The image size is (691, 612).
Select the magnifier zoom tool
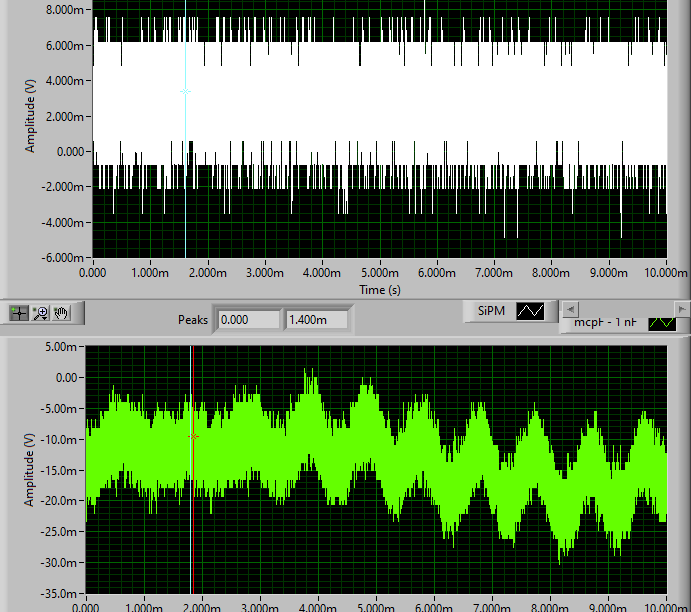tap(41, 313)
